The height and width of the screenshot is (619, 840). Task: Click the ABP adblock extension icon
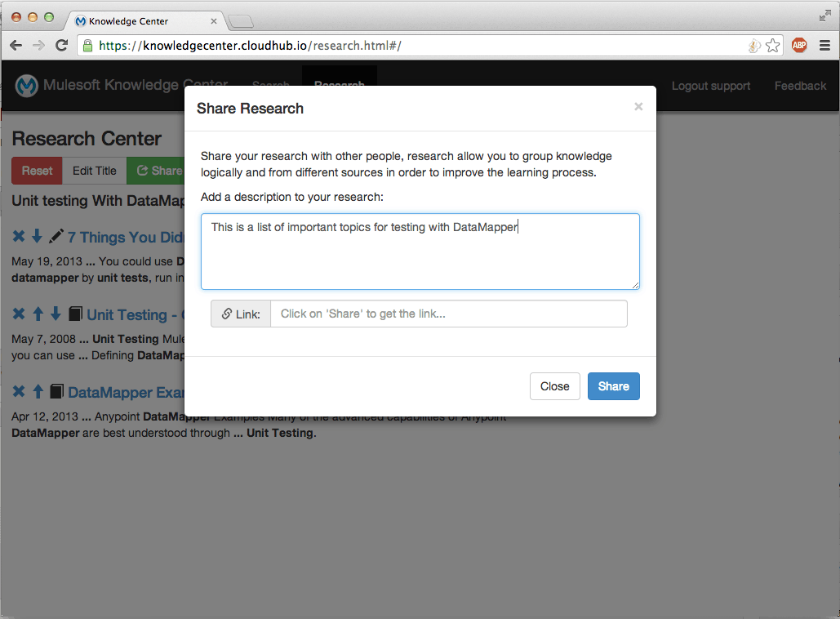click(x=798, y=46)
